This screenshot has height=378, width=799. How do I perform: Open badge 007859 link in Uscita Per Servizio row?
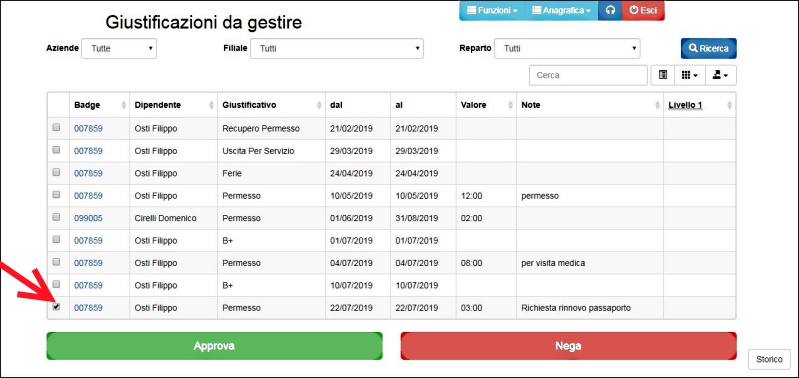click(x=88, y=151)
